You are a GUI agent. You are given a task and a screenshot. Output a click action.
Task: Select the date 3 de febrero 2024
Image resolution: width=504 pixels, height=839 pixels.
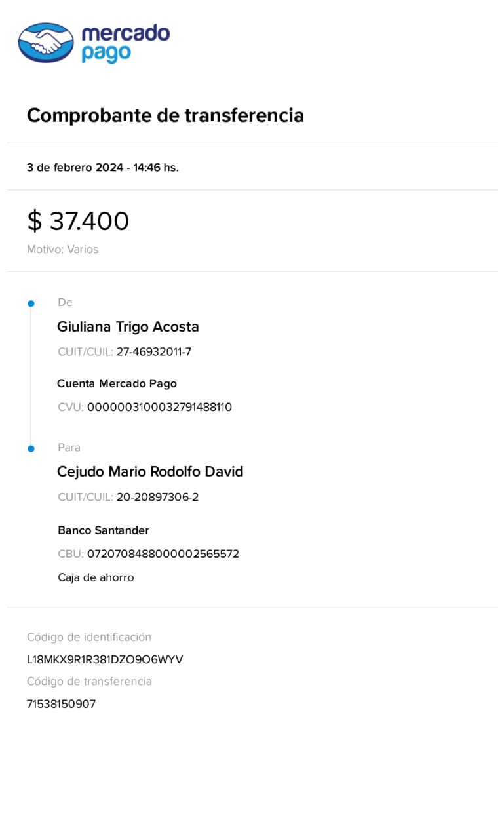(x=75, y=167)
